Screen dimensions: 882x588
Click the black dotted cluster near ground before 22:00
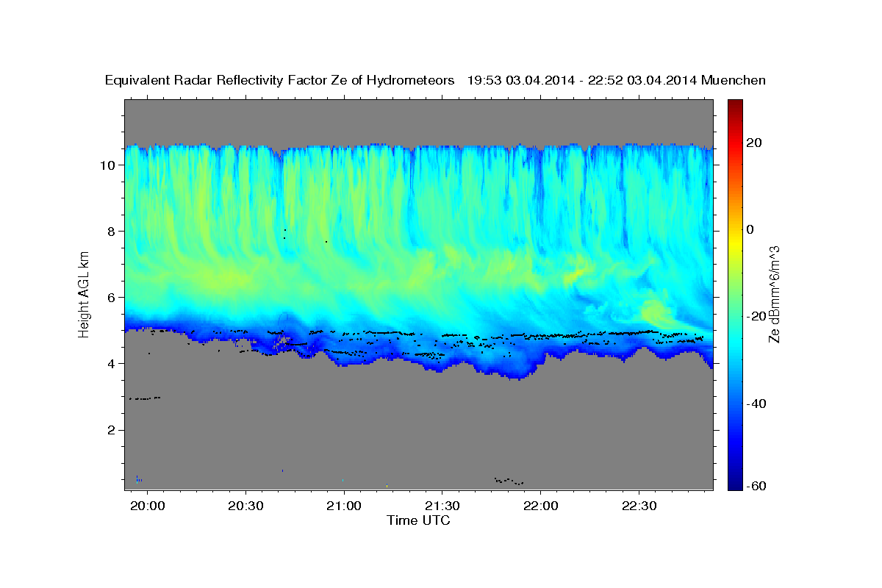click(x=509, y=481)
